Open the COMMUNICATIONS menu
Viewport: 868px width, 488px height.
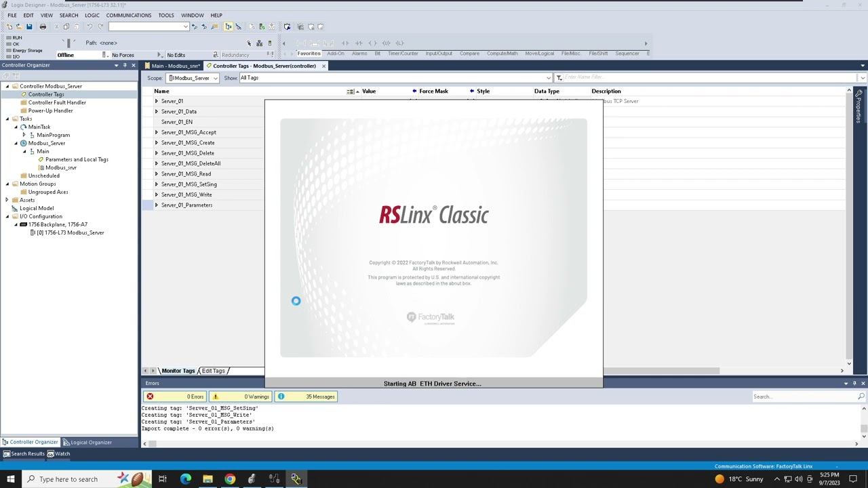click(x=129, y=15)
